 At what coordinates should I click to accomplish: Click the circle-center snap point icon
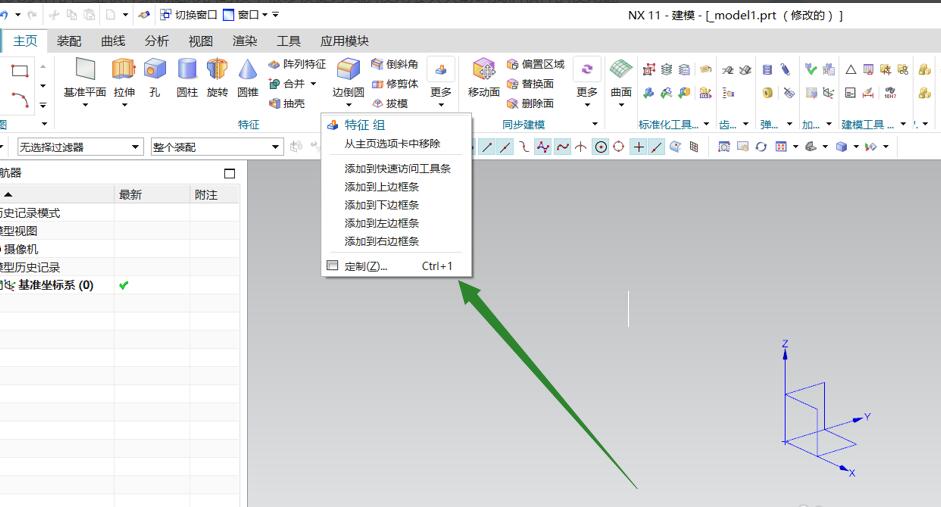click(601, 146)
